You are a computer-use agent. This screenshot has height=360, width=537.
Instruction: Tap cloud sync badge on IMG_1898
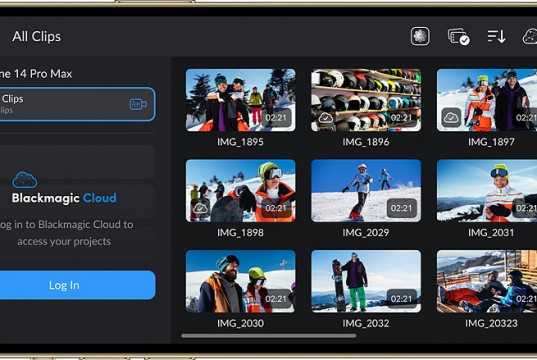click(x=200, y=208)
